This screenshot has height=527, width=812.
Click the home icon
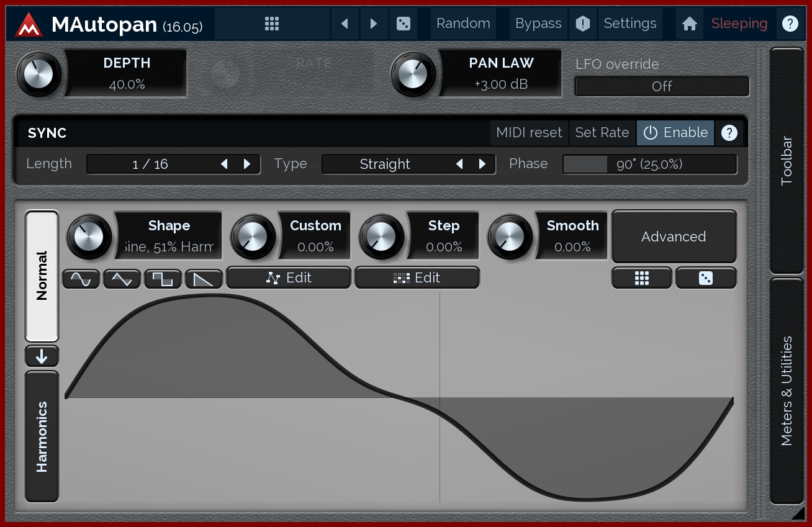pos(689,24)
